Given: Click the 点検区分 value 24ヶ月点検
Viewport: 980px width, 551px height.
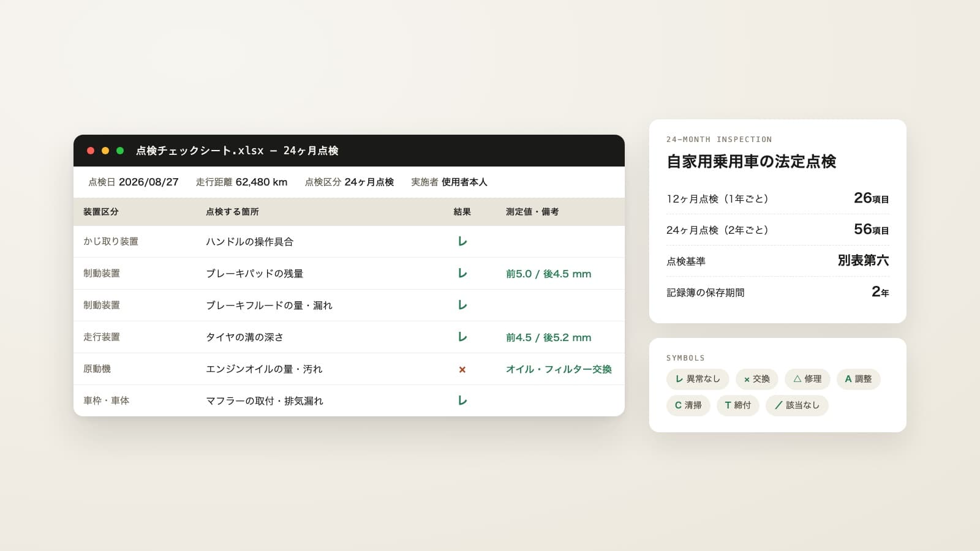Looking at the screenshot, I should pyautogui.click(x=369, y=182).
